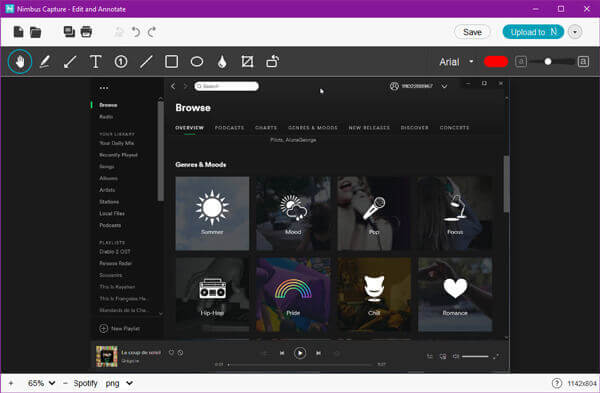
Task: Click Spotify's user profile icon
Action: point(394,86)
